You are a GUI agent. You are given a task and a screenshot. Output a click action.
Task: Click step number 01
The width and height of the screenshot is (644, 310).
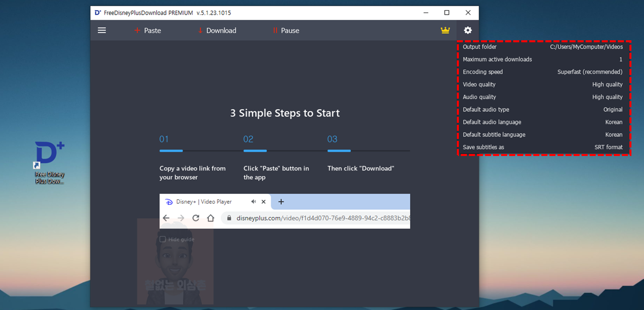164,139
